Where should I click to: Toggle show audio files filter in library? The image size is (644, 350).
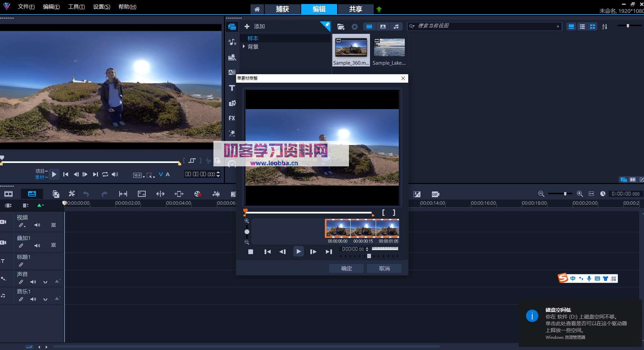[396, 26]
